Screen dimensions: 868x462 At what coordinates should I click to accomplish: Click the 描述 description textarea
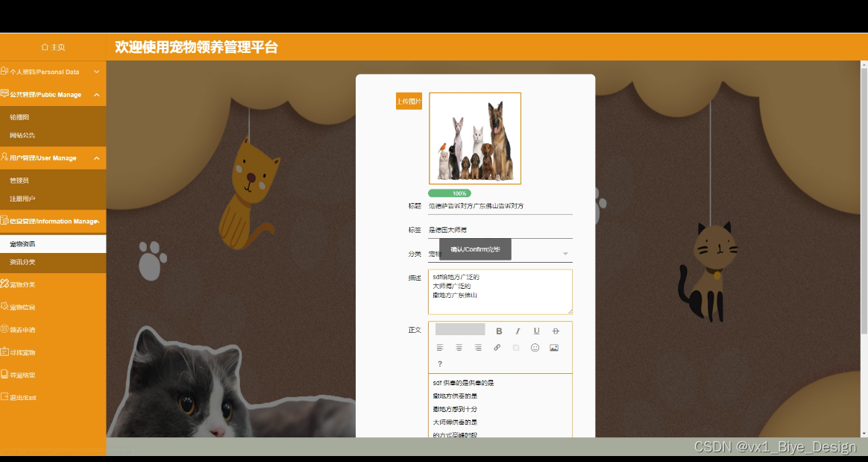500,292
